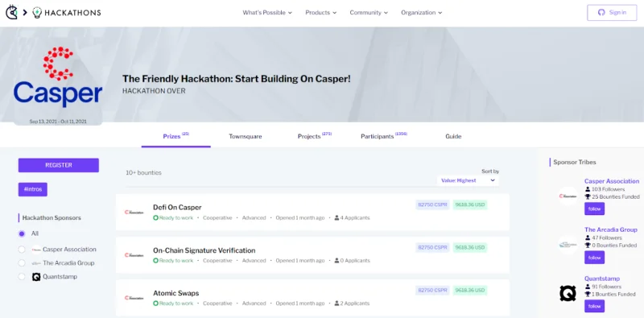Follow the Casper Association tribe
644x318 pixels.
click(x=594, y=209)
